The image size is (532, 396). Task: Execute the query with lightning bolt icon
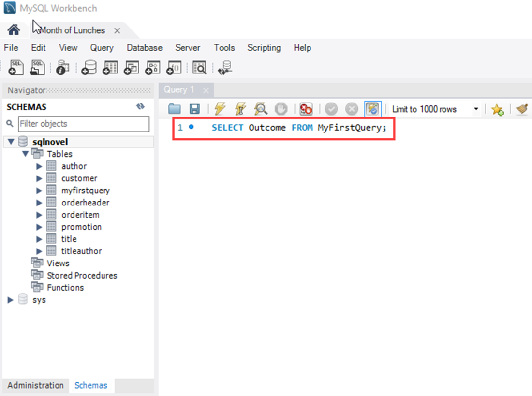tap(220, 109)
